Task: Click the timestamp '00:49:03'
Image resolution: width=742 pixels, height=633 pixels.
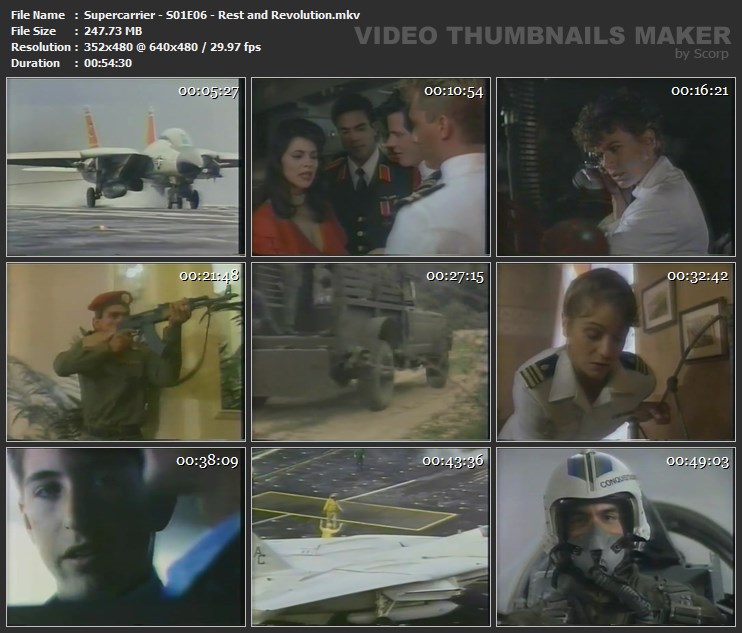Action: coord(698,461)
